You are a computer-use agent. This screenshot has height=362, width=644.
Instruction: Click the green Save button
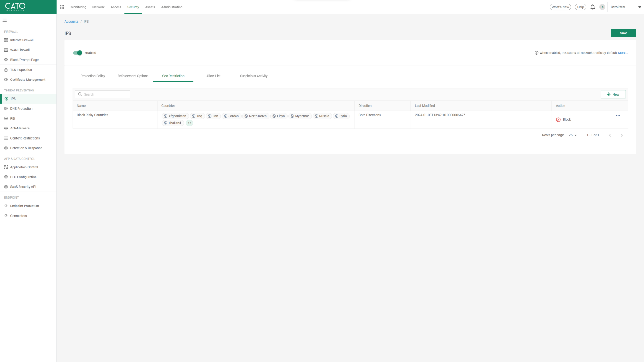(x=623, y=33)
